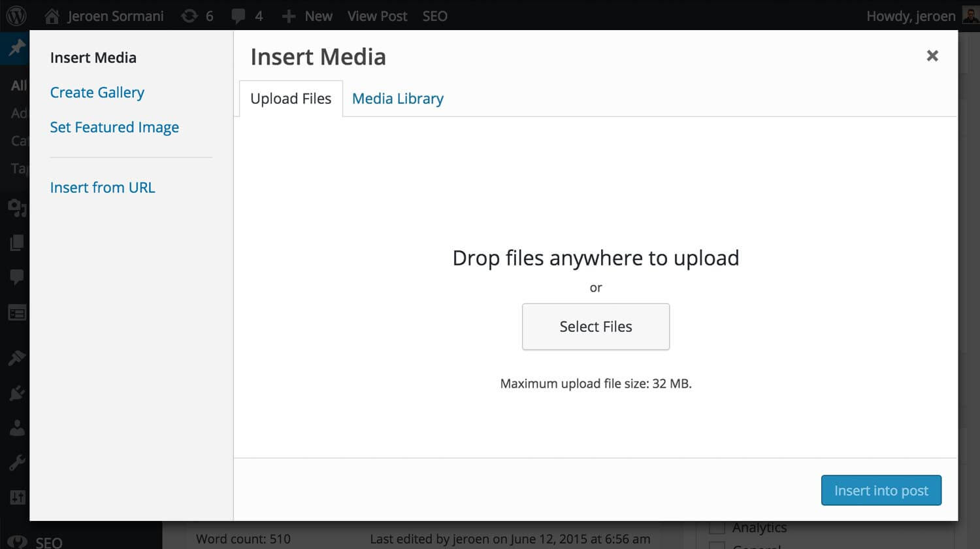Open the site home icon for Jeroen Sormani
Image resolution: width=980 pixels, height=549 pixels.
[x=52, y=16]
